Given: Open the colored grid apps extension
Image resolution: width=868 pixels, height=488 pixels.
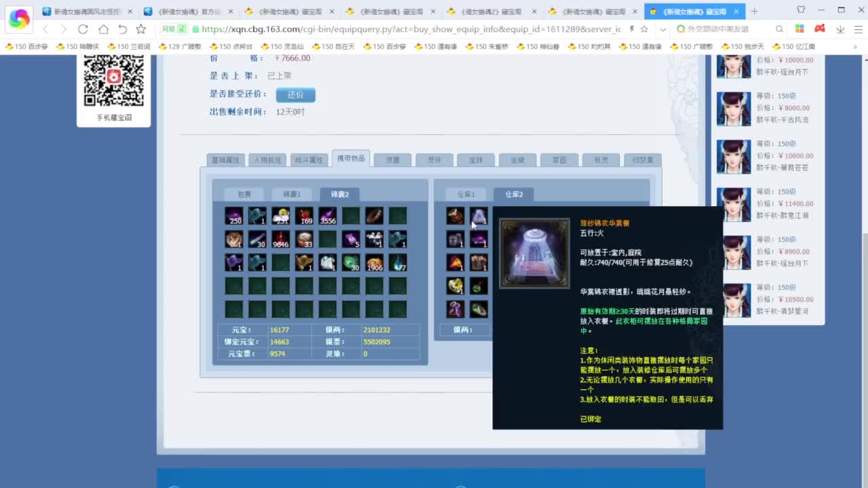Looking at the screenshot, I should tap(800, 29).
